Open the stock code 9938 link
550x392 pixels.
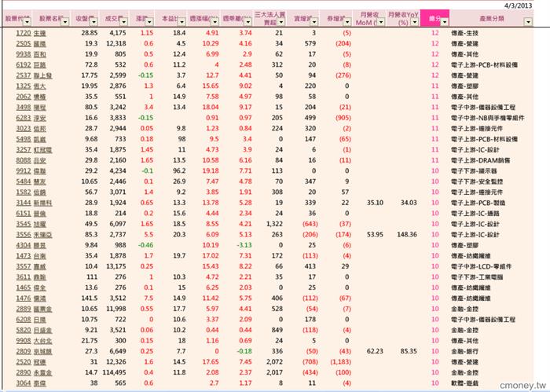pyautogui.click(x=24, y=54)
